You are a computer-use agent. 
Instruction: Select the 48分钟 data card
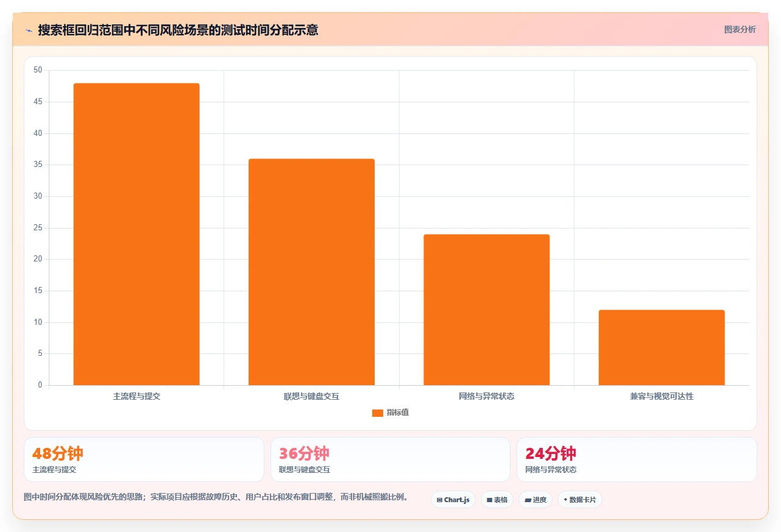point(144,459)
